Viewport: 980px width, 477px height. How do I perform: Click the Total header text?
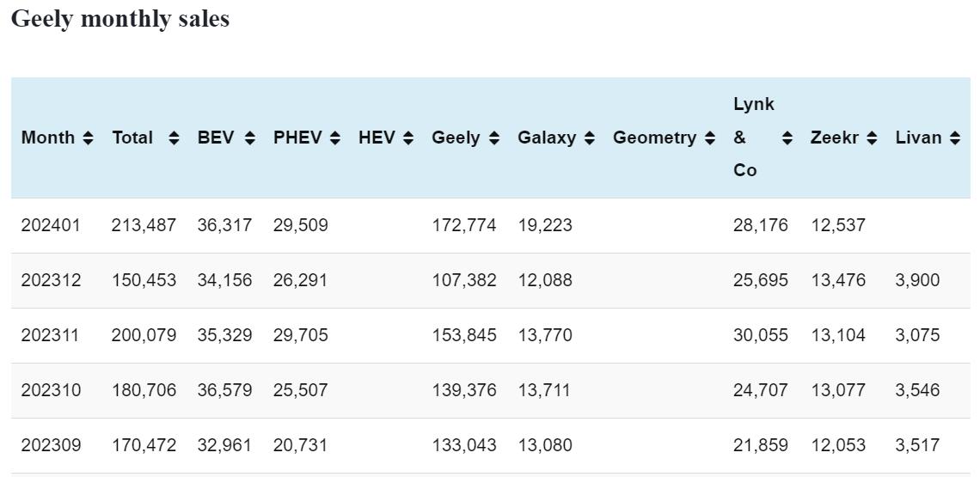tap(132, 138)
